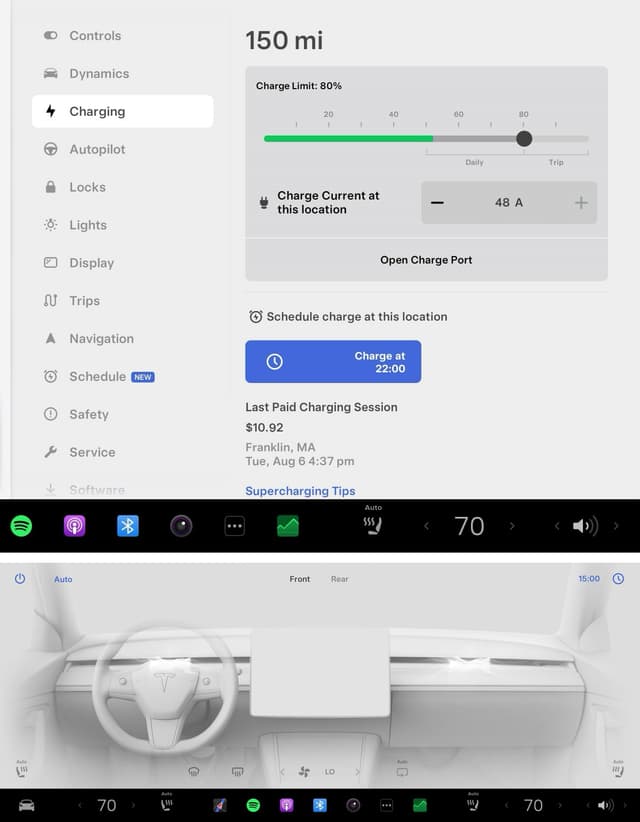
Task: Launch the purple Podcasts app in upper dock
Action: pos(75,526)
